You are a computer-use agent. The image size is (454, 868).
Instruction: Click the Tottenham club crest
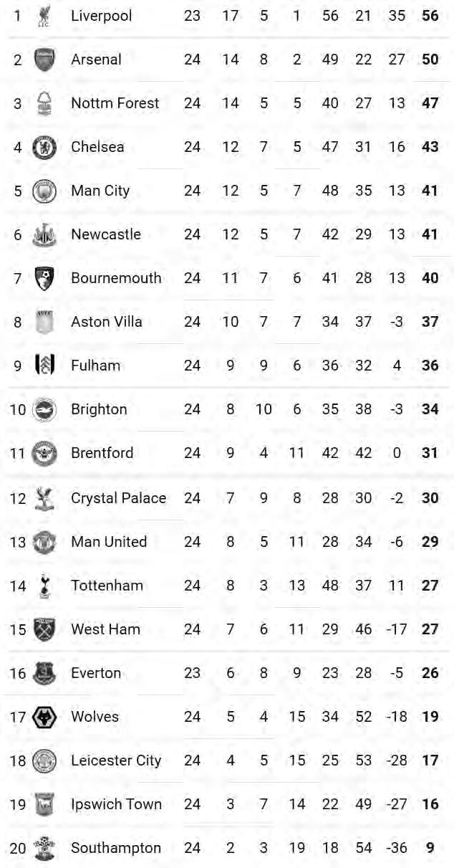pyautogui.click(x=44, y=586)
